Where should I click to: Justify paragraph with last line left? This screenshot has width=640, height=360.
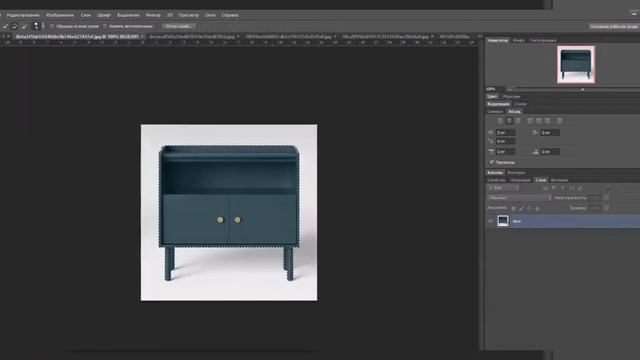click(530, 121)
